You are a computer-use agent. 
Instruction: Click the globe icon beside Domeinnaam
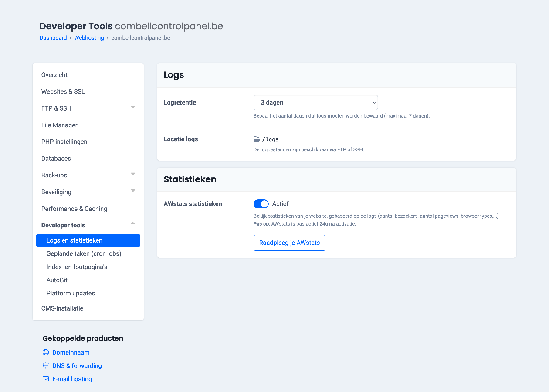coord(46,352)
